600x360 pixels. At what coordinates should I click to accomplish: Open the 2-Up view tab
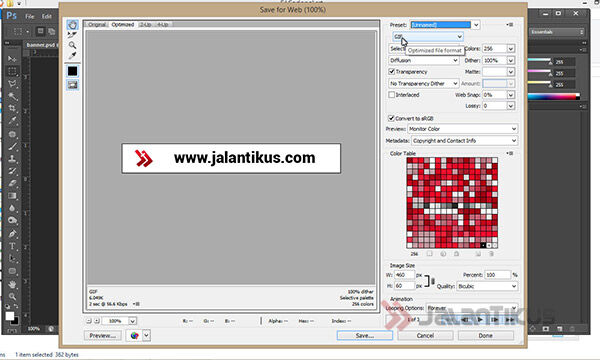[x=145, y=24]
